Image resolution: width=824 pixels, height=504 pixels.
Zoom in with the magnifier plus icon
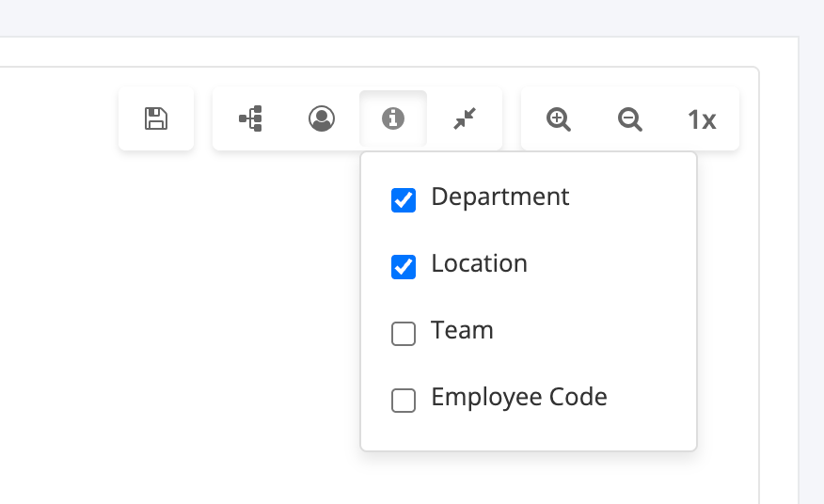(x=559, y=119)
